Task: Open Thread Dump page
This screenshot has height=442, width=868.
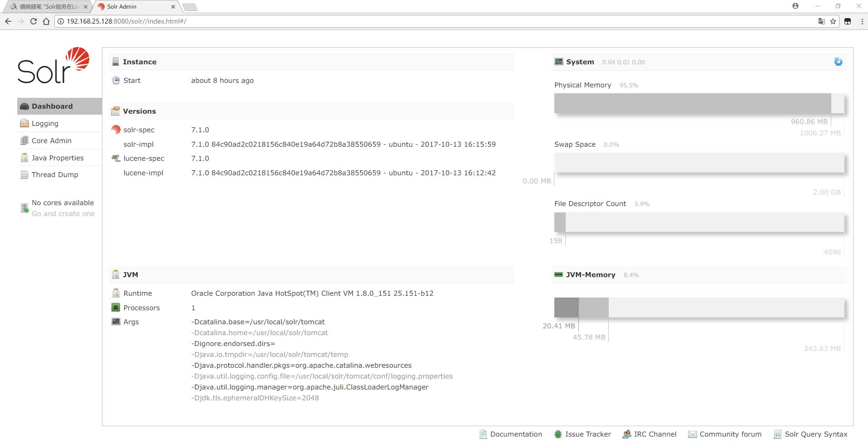Action: [x=59, y=175]
